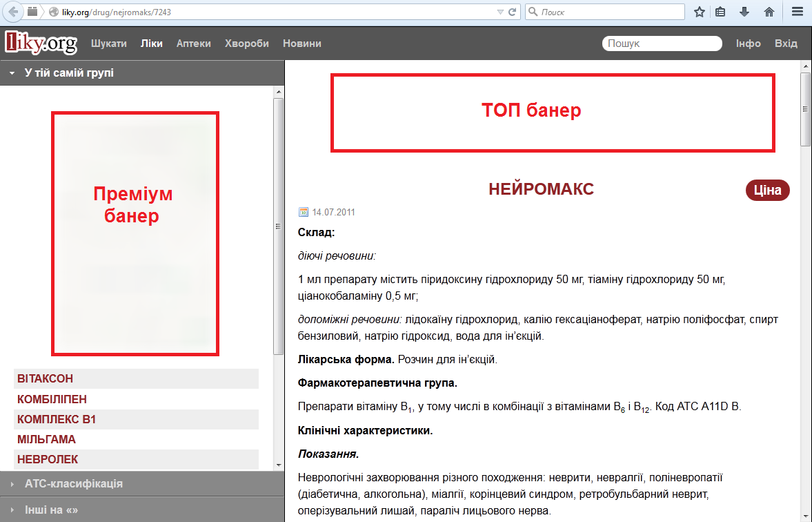Screen dimensions: 812x522
Task: Click the site identity globe icon
Action: click(53, 12)
